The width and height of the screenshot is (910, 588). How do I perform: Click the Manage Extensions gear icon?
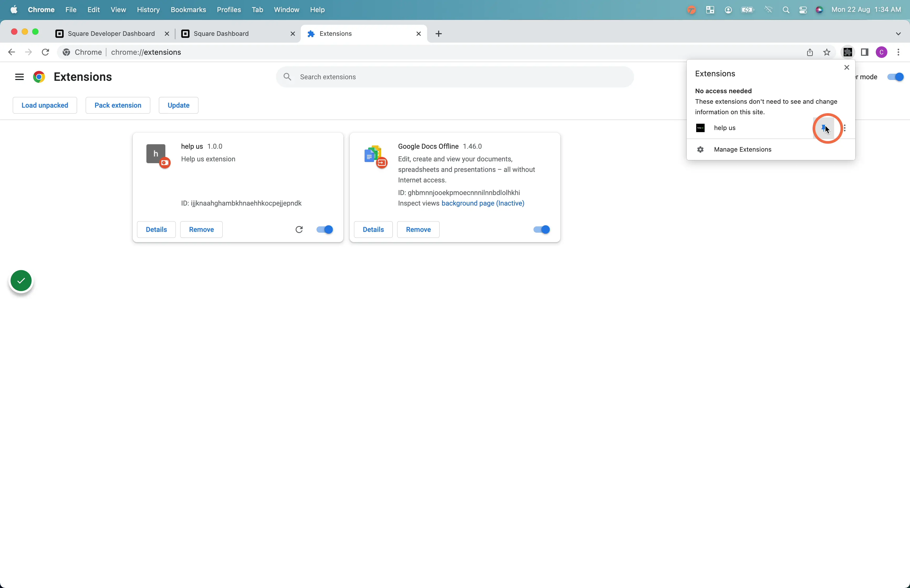pyautogui.click(x=700, y=150)
